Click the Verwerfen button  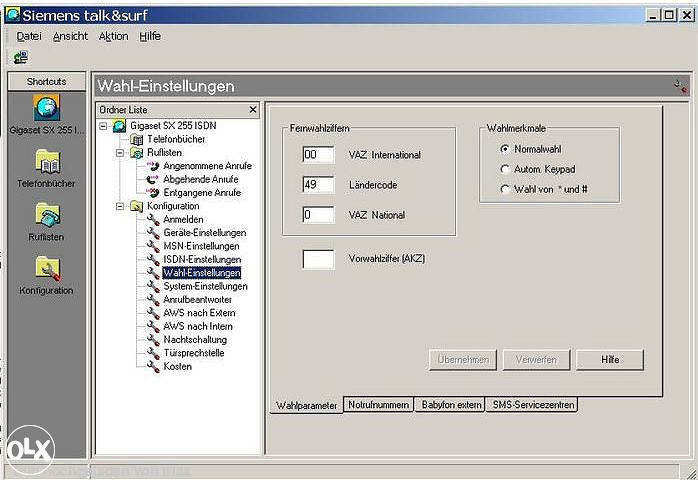point(536,360)
